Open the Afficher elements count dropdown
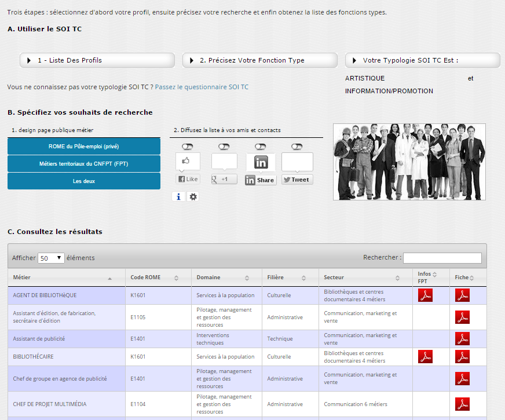Viewport: 505px width, 420px height. point(51,258)
